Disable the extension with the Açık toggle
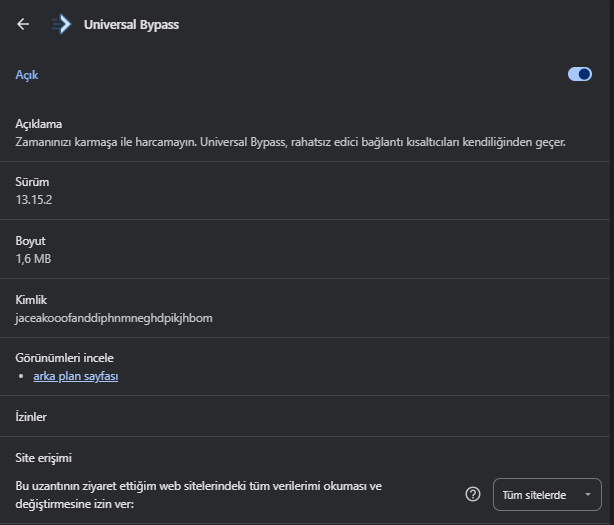This screenshot has width=614, height=525. pyautogui.click(x=579, y=74)
